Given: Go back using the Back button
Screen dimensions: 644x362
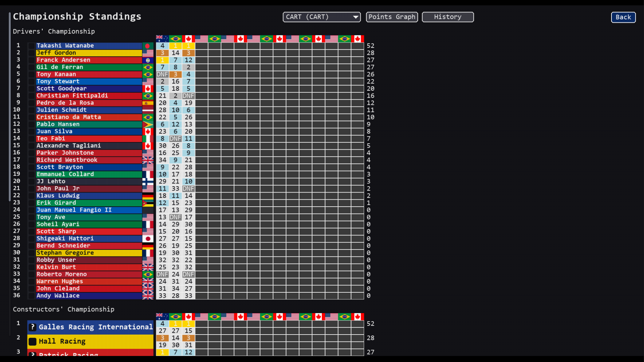Looking at the screenshot, I should (623, 17).
